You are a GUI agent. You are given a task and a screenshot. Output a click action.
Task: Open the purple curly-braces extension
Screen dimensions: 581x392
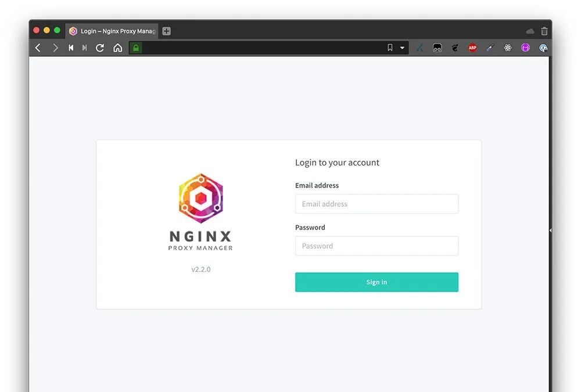[525, 48]
